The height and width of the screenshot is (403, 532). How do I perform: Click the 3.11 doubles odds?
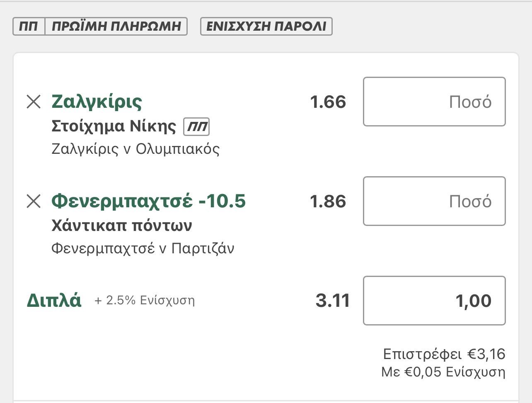333,301
